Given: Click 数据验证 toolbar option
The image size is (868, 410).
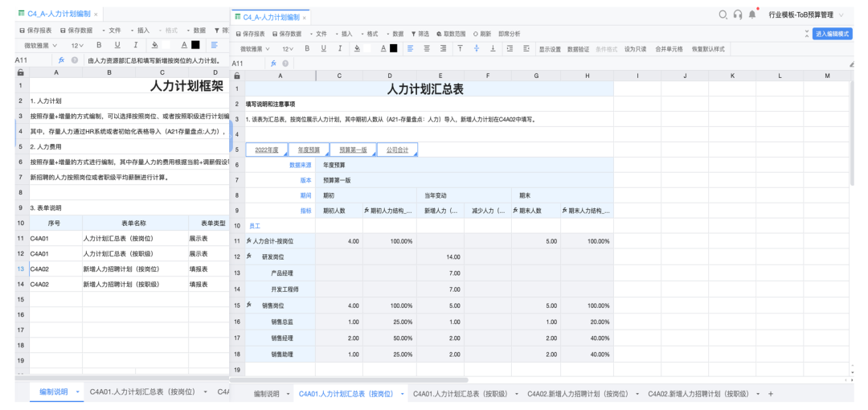Looking at the screenshot, I should (x=579, y=49).
